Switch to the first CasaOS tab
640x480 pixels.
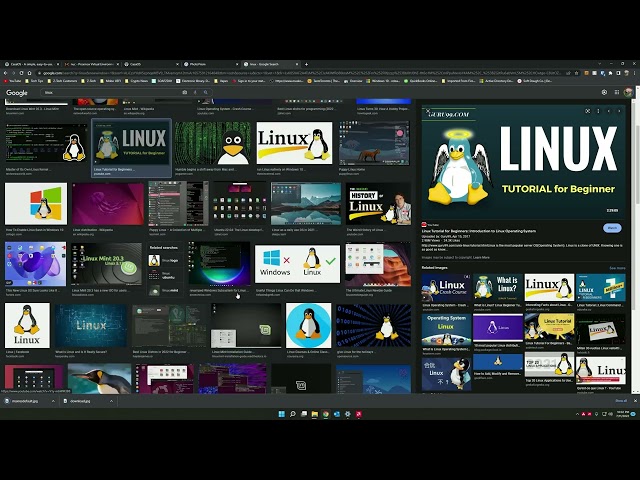click(x=31, y=64)
